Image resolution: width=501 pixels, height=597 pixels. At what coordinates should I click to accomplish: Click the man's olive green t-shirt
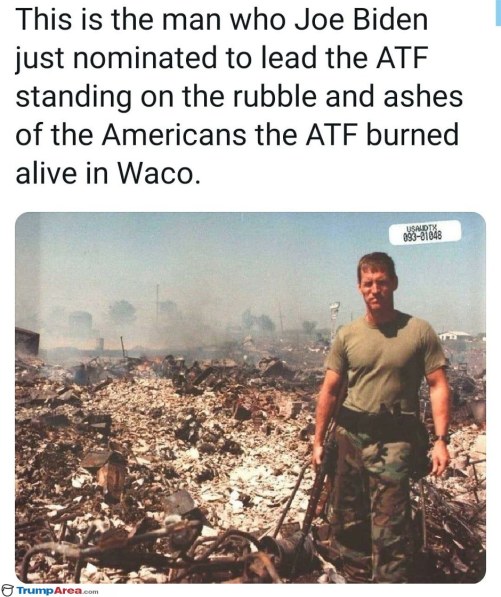(x=385, y=362)
